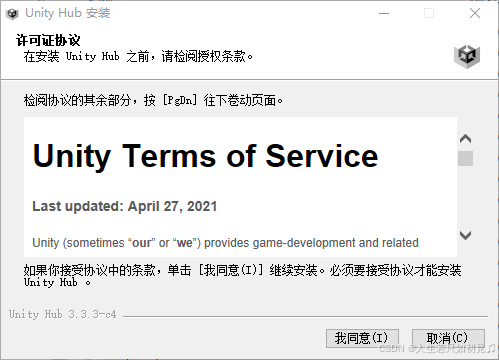Close the Unity Hub installer window

pos(475,13)
